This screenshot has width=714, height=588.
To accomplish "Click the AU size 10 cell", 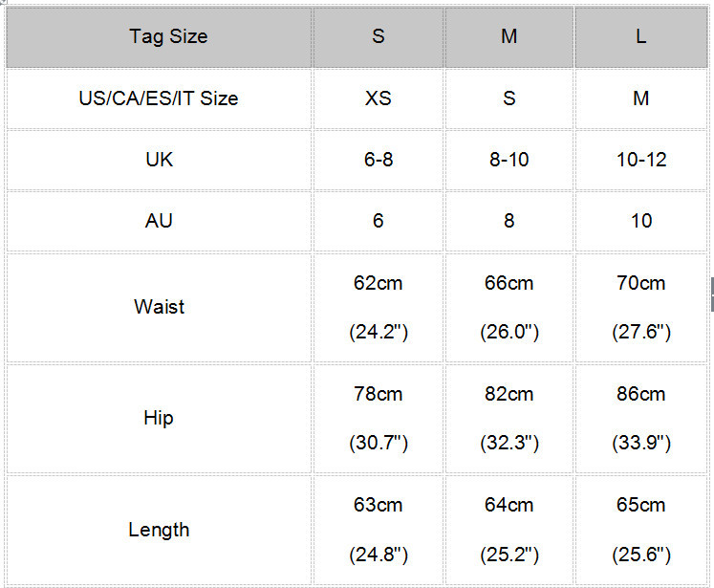I will [641, 221].
